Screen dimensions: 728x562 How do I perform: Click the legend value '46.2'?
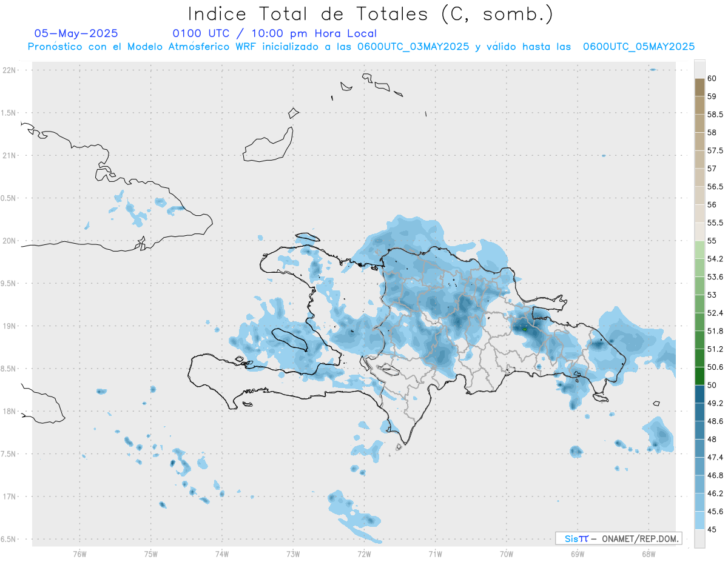coord(715,493)
